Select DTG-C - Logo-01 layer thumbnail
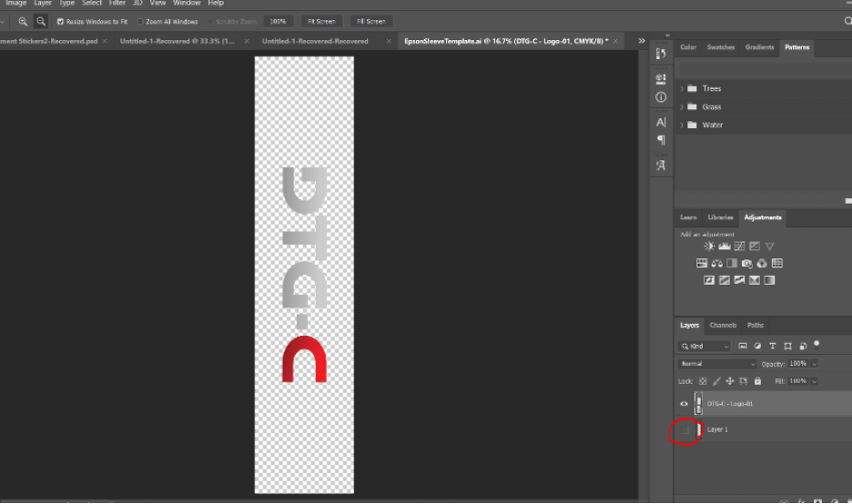 tap(698, 404)
